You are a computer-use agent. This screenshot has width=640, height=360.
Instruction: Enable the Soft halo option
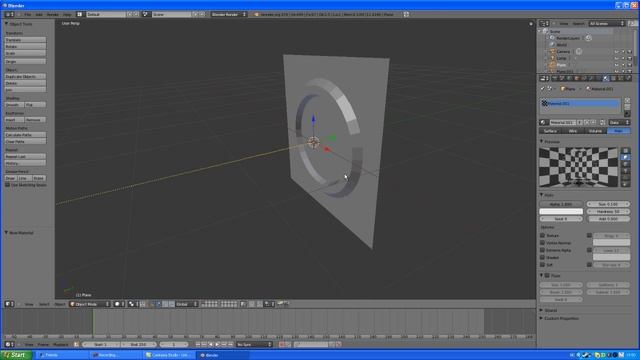[x=543, y=265]
